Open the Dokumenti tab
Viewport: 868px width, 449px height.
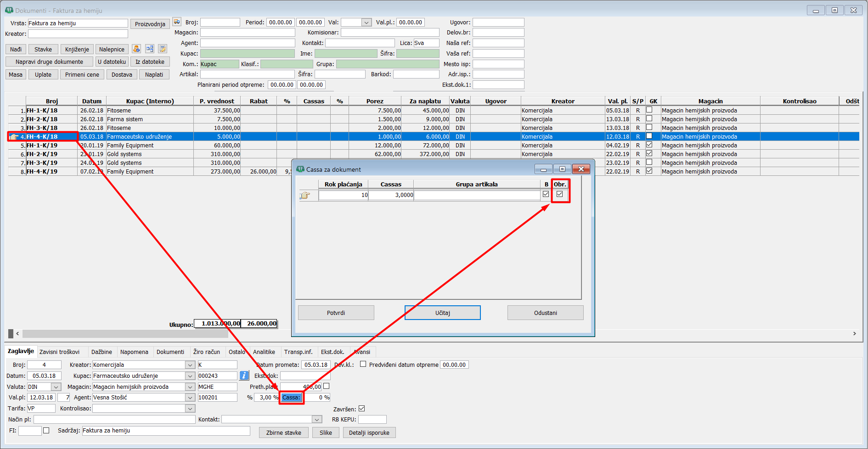click(x=170, y=352)
